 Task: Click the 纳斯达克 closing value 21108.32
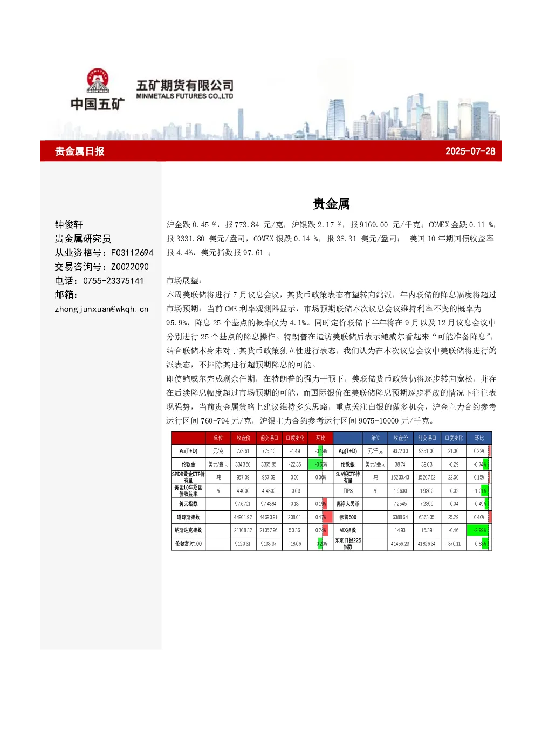click(243, 530)
